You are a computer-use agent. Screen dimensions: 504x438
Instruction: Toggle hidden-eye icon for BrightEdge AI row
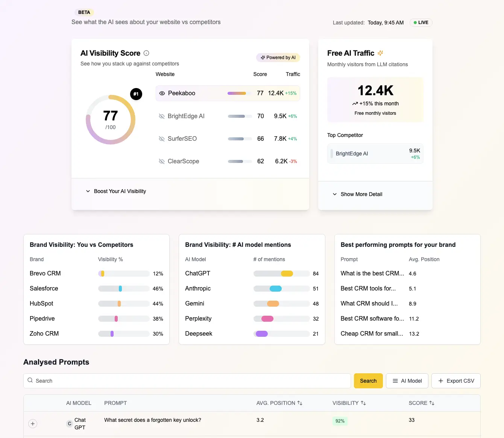pyautogui.click(x=162, y=116)
